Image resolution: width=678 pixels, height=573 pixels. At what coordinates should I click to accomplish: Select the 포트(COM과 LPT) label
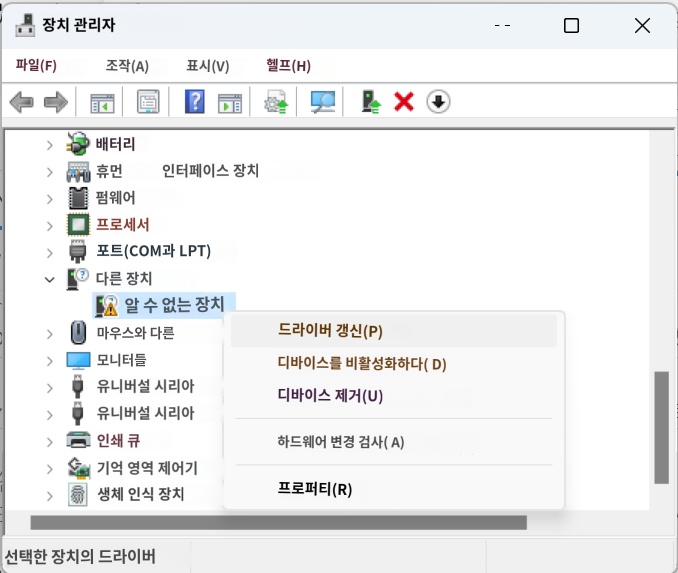[x=154, y=251]
